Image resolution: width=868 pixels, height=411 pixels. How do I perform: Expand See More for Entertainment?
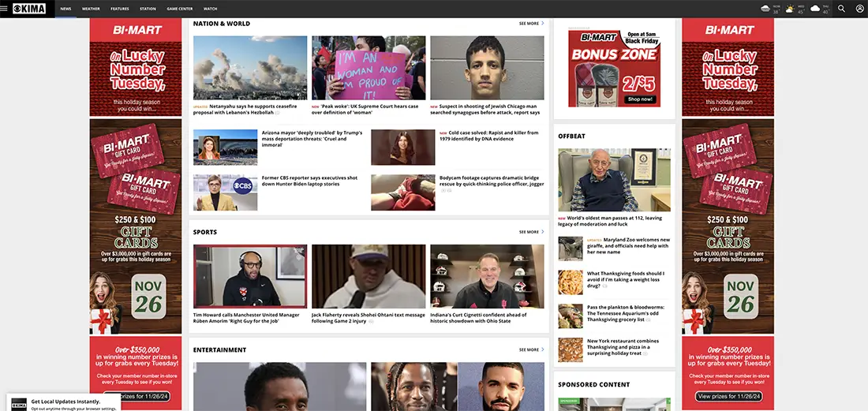531,350
